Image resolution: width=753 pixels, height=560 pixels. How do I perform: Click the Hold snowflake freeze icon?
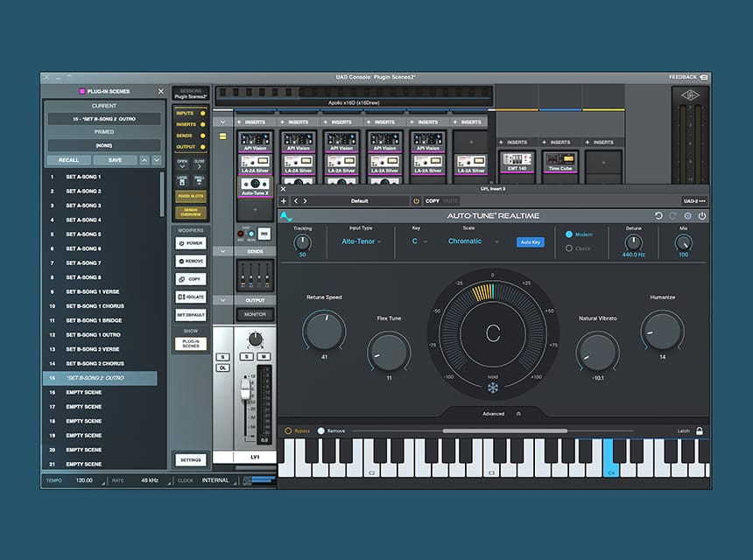pyautogui.click(x=493, y=388)
